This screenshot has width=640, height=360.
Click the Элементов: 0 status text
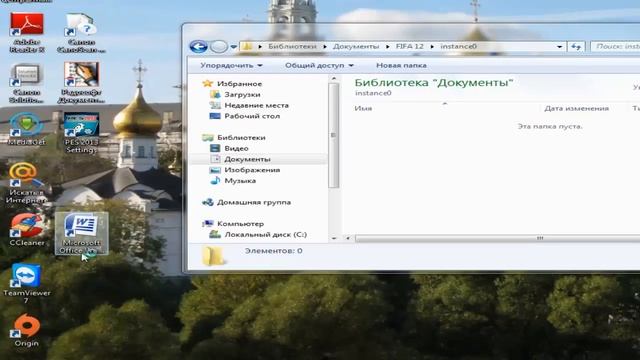[x=273, y=251]
